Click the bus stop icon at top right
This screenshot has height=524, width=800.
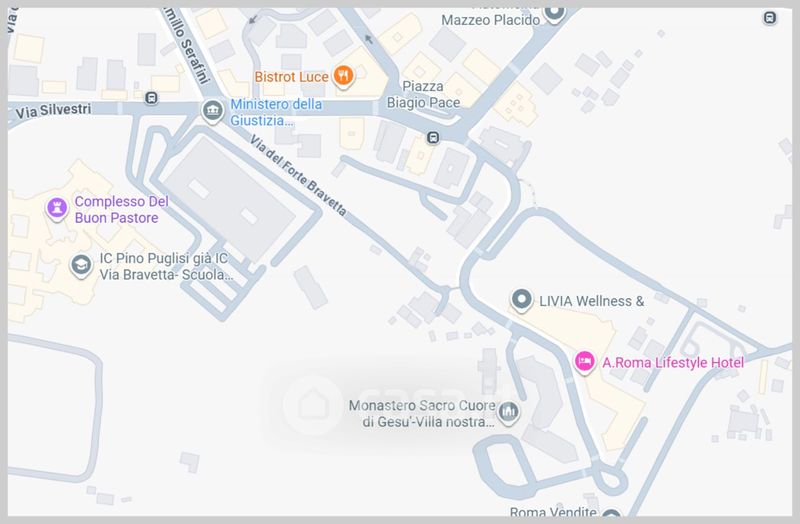pos(770,18)
